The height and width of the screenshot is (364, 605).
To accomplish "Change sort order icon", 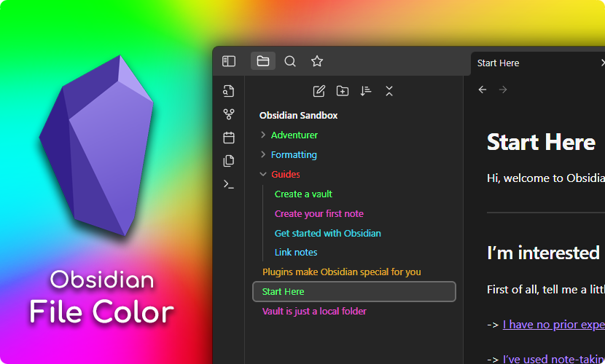I will tap(366, 91).
